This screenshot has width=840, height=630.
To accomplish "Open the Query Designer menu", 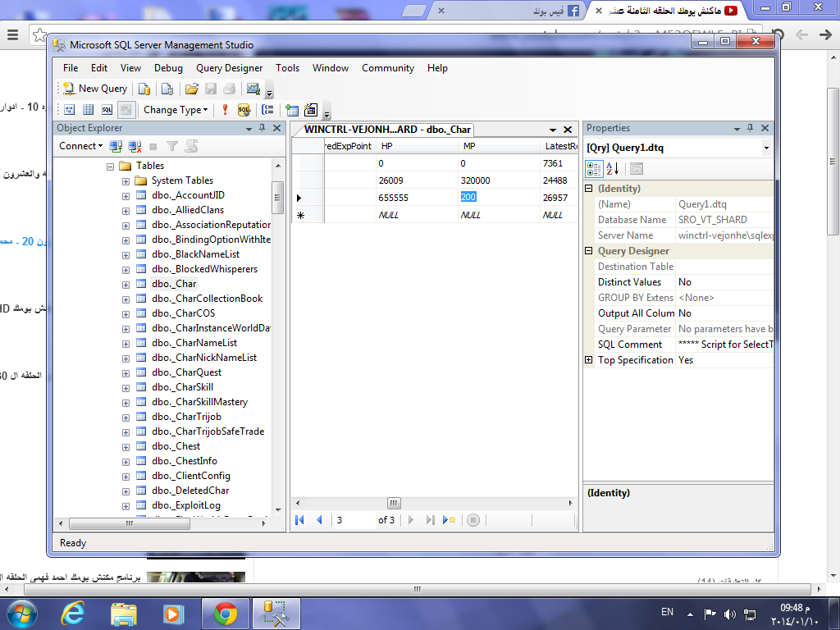I will (x=230, y=68).
